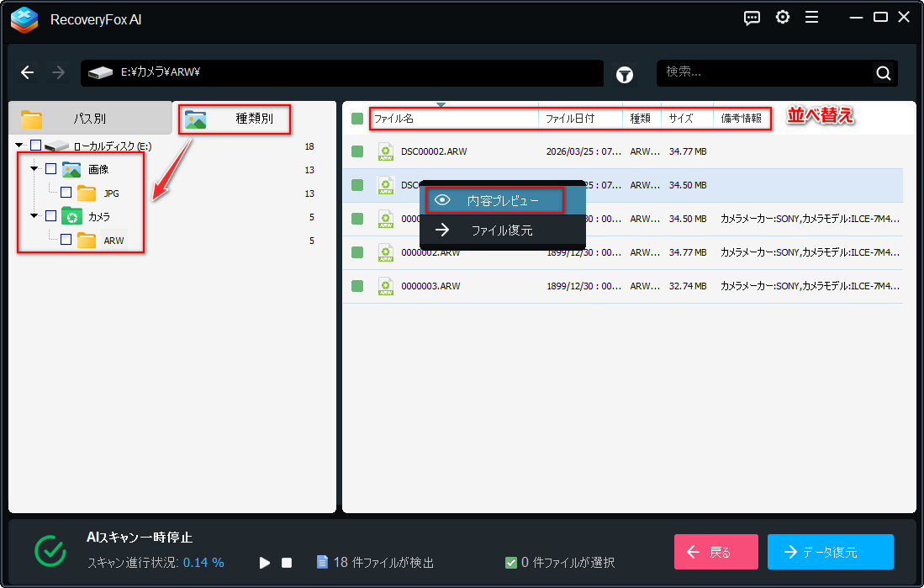Open the feedback chat icon
This screenshot has height=588, width=924.
[x=752, y=18]
